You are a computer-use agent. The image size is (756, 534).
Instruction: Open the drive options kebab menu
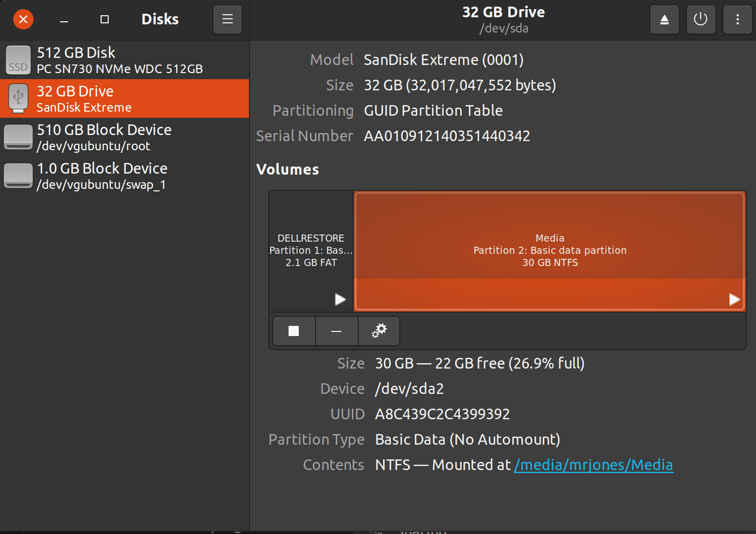[737, 20]
